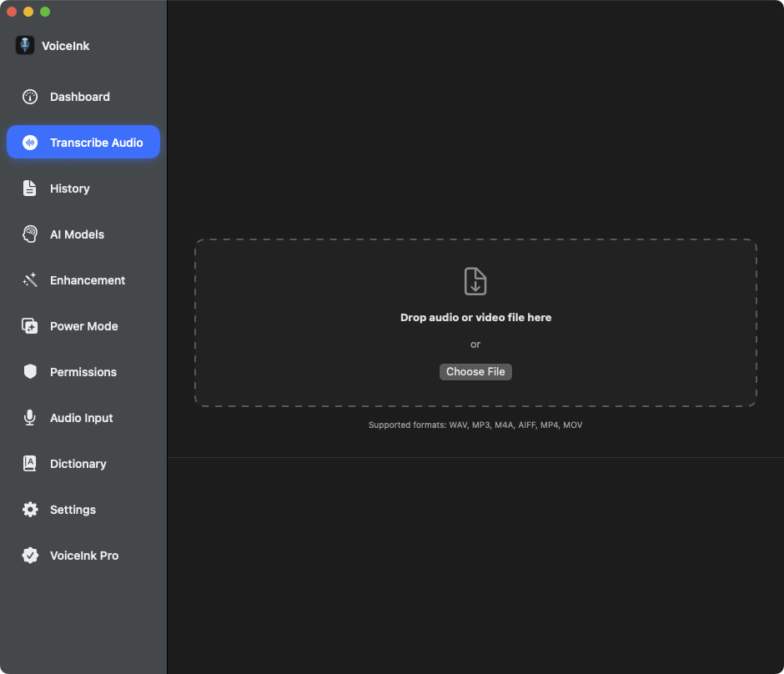Click the Dashboard gauge icon

[x=30, y=97]
